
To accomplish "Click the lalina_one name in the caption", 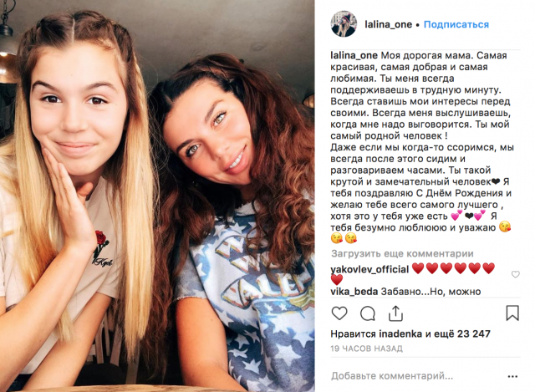I will pos(354,55).
